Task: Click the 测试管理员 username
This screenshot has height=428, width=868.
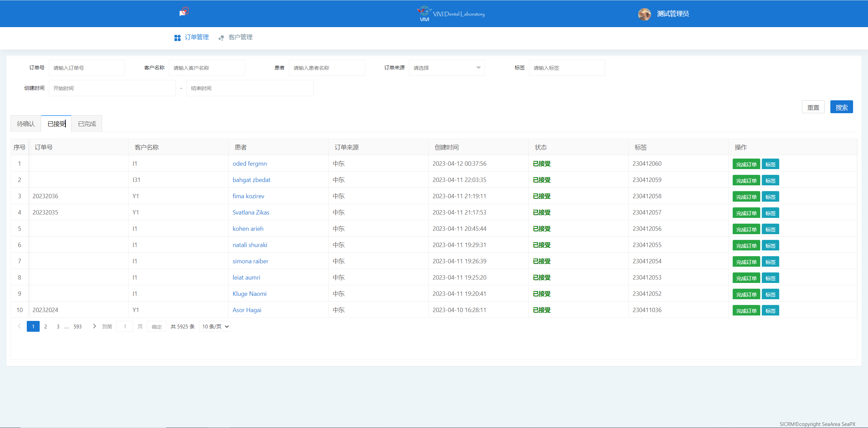Action: [x=673, y=14]
